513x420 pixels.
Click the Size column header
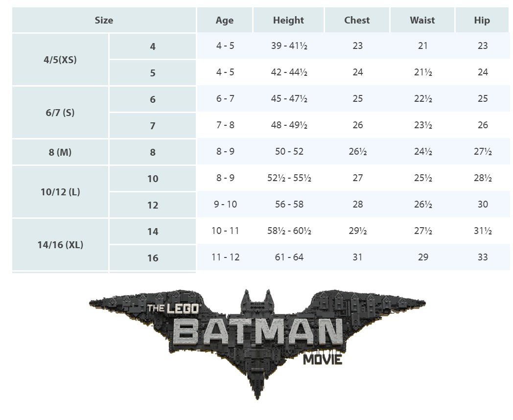[104, 20]
